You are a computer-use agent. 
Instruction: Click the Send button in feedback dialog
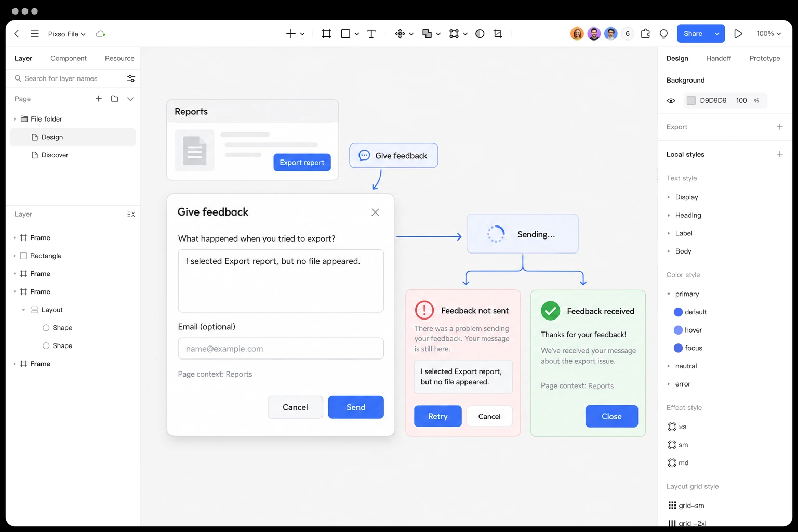[x=356, y=407]
